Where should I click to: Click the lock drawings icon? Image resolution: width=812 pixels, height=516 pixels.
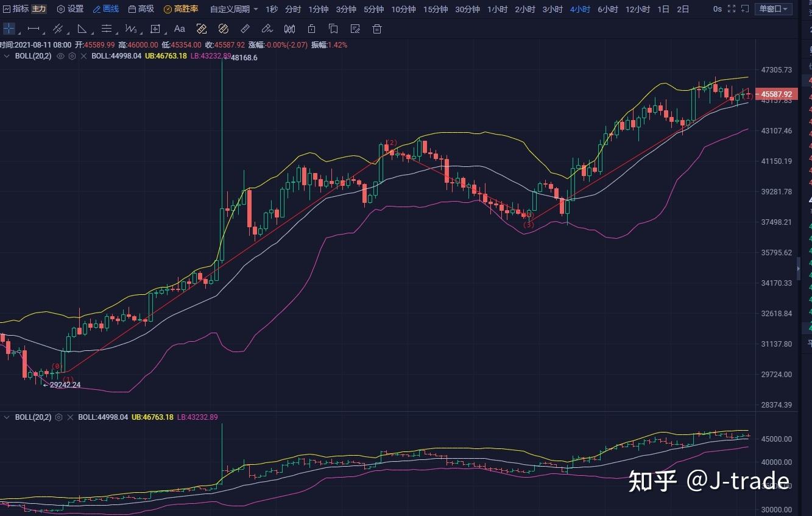click(311, 29)
